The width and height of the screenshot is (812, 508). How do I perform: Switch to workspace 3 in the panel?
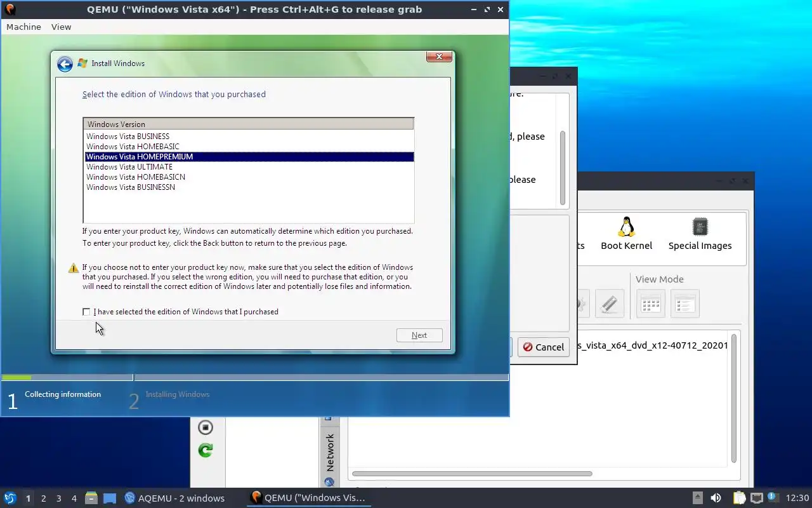[58, 498]
